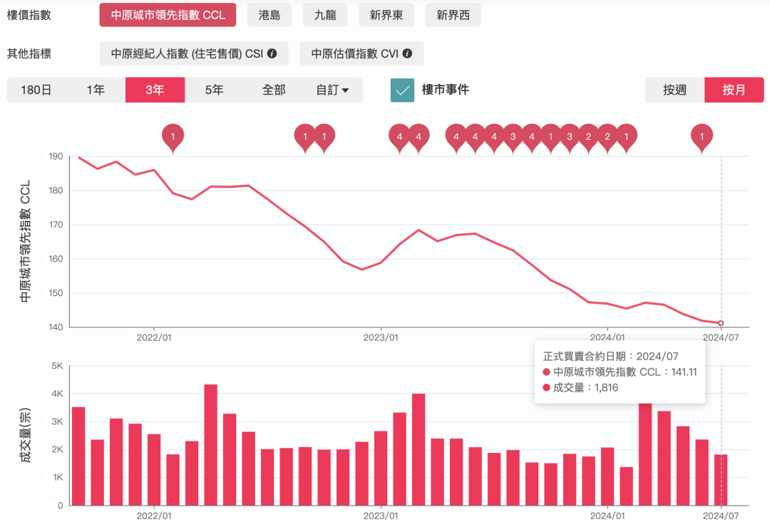Click the 成交量(宗) axis title
The height and width of the screenshot is (532, 770).
click(26, 435)
